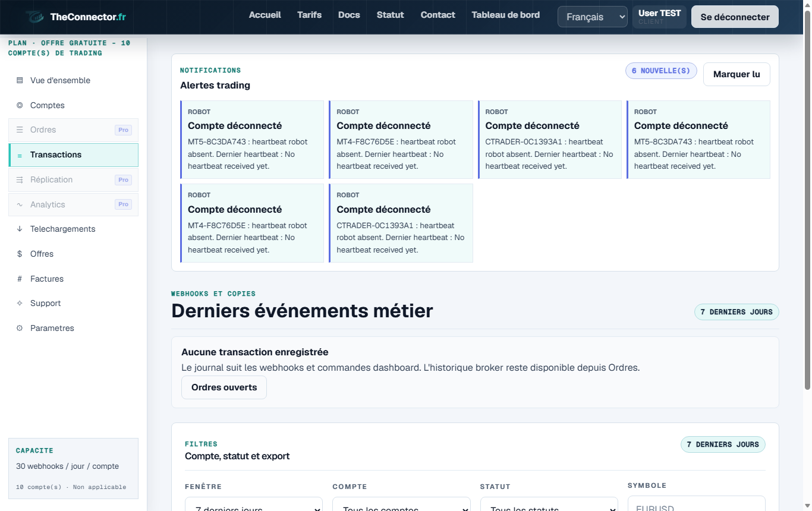
Task: Click the Se déconnecter button
Action: [735, 17]
